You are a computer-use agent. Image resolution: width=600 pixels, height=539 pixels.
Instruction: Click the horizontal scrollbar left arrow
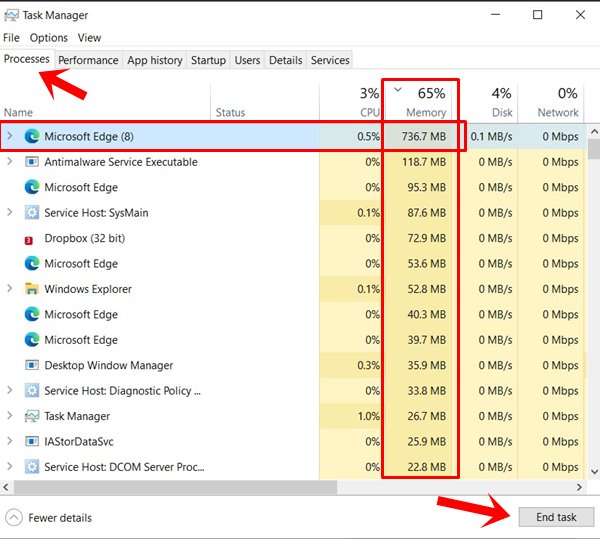pyautogui.click(x=6, y=487)
